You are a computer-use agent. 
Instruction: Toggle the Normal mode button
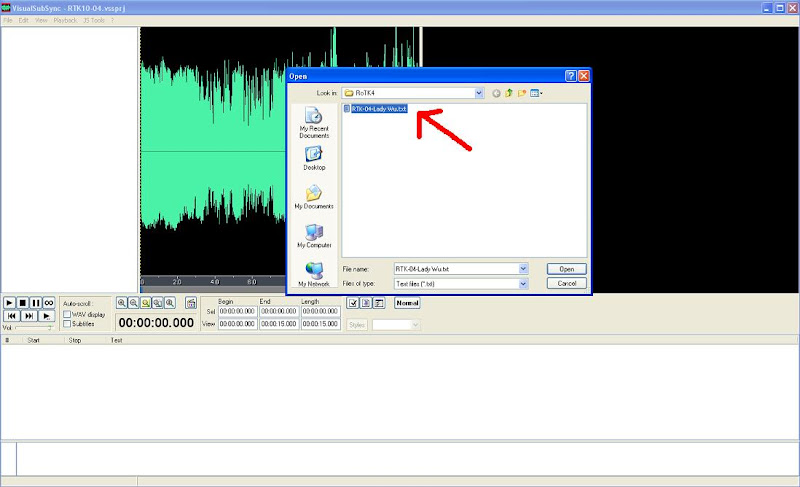pos(407,303)
